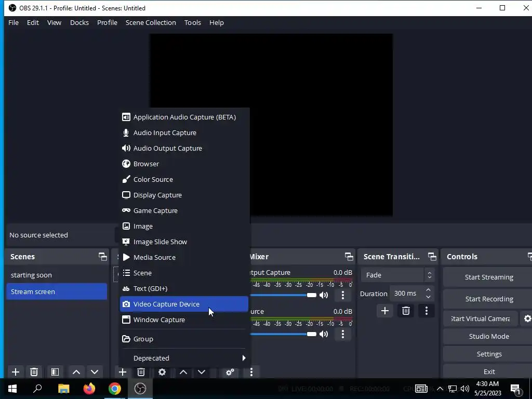Screen dimensions: 532x399
Task: Open the File menu
Action: [x=14, y=22]
